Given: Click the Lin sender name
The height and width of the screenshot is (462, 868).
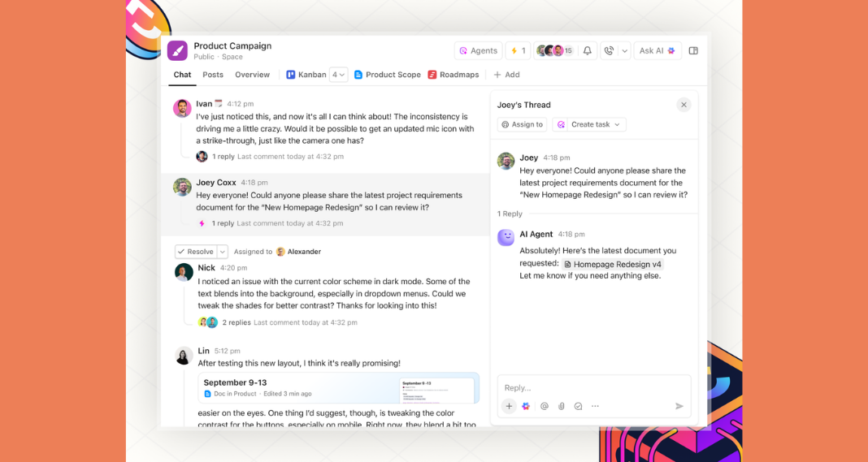Looking at the screenshot, I should [x=204, y=351].
